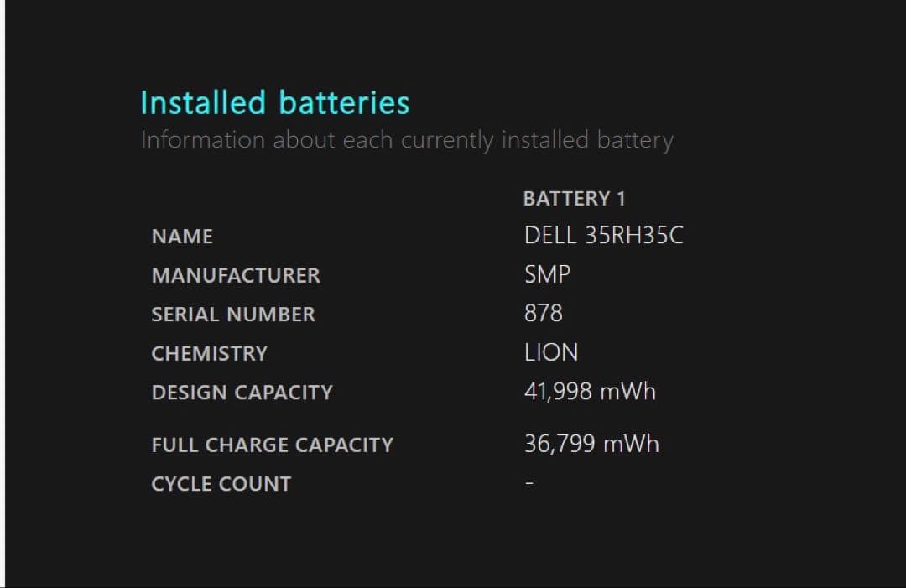Click the FULL CHARGE CAPACITY row label

tap(272, 445)
